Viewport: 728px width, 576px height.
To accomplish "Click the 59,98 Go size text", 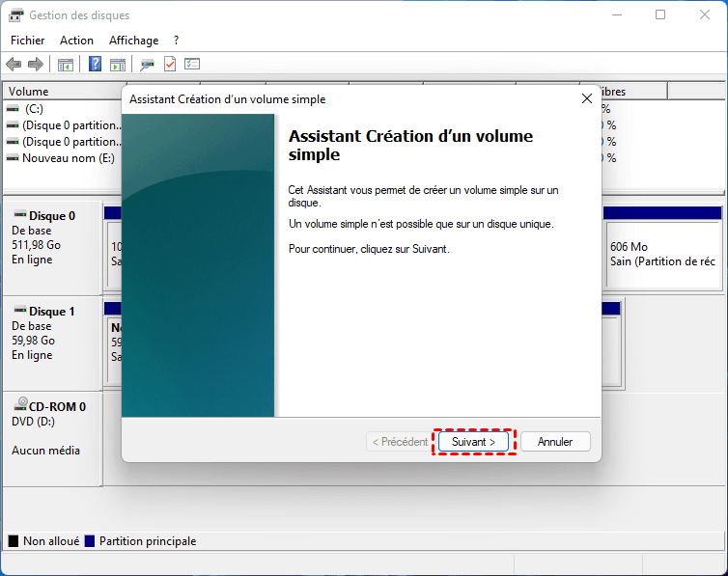I will [34, 341].
